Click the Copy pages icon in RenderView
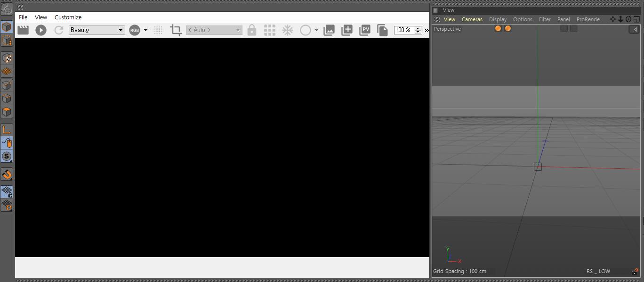This screenshot has width=644, height=282. coord(382,30)
